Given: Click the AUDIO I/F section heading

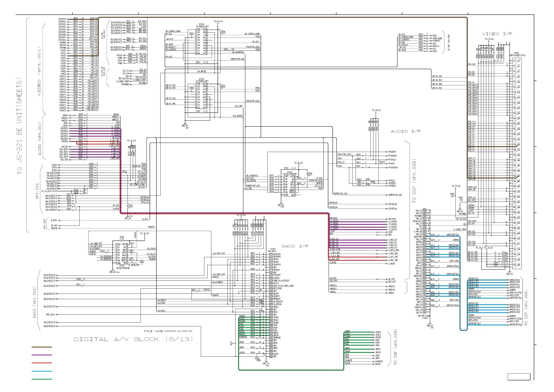Looking at the screenshot, I should [406, 131].
